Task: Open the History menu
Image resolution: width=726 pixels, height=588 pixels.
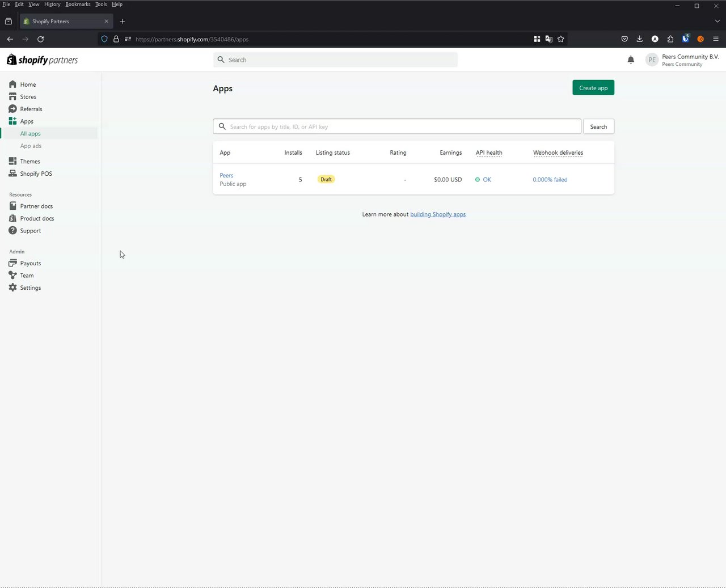Action: point(52,4)
